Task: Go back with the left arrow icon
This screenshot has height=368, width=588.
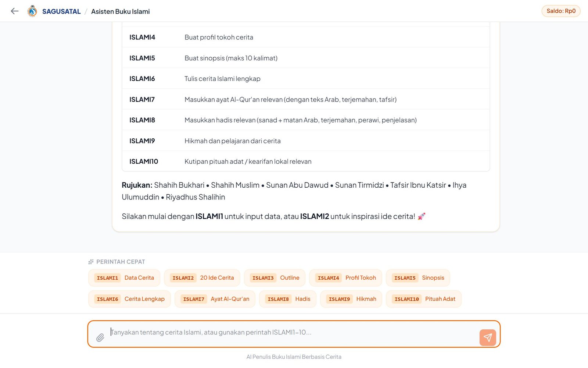Action: [15, 11]
